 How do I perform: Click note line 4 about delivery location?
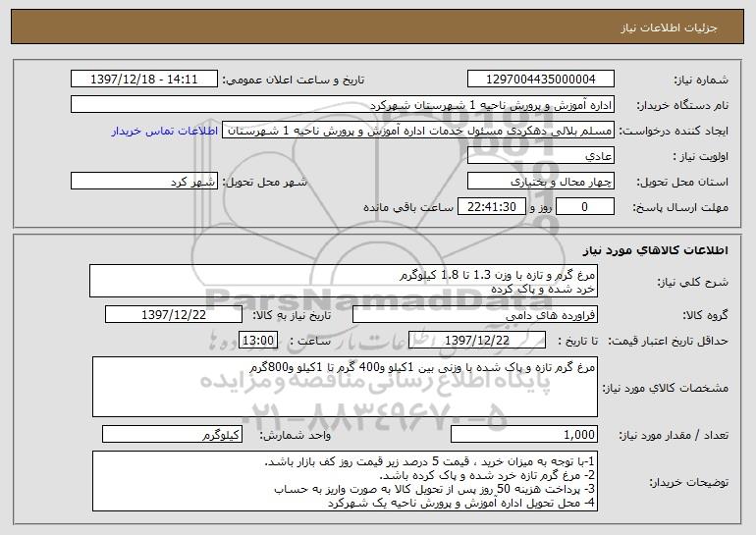point(461,503)
